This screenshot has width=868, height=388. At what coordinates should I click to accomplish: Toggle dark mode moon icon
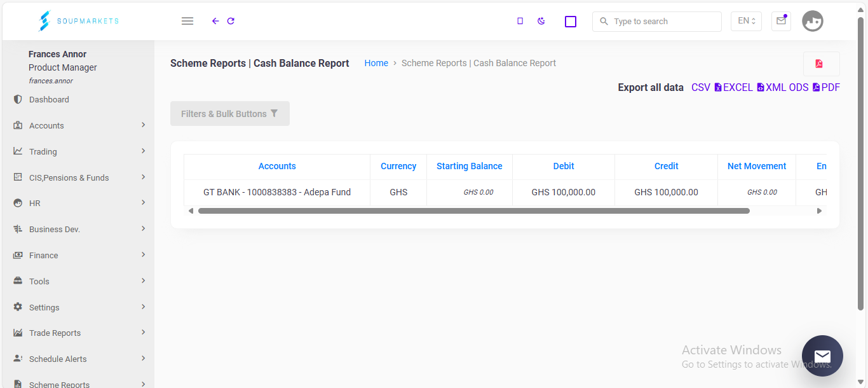[541, 21]
